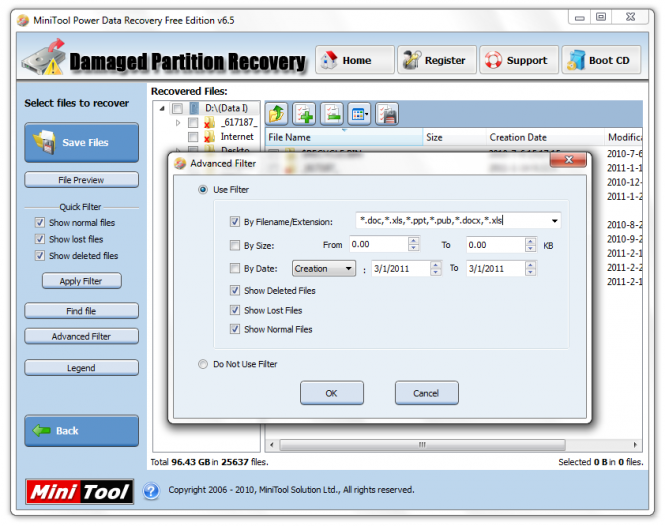Select the Use Filter radio button
Image resolution: width=665 pixels, height=526 pixels.
pyautogui.click(x=203, y=190)
